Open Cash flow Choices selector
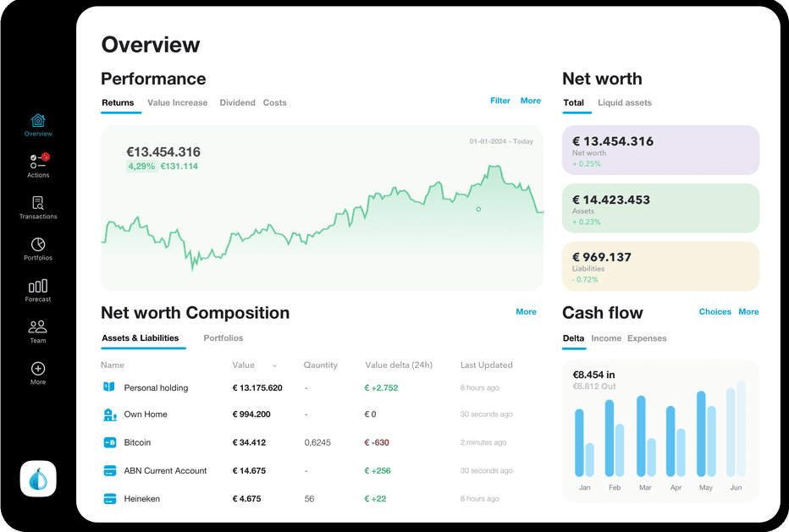This screenshot has width=789, height=532. pyautogui.click(x=715, y=312)
